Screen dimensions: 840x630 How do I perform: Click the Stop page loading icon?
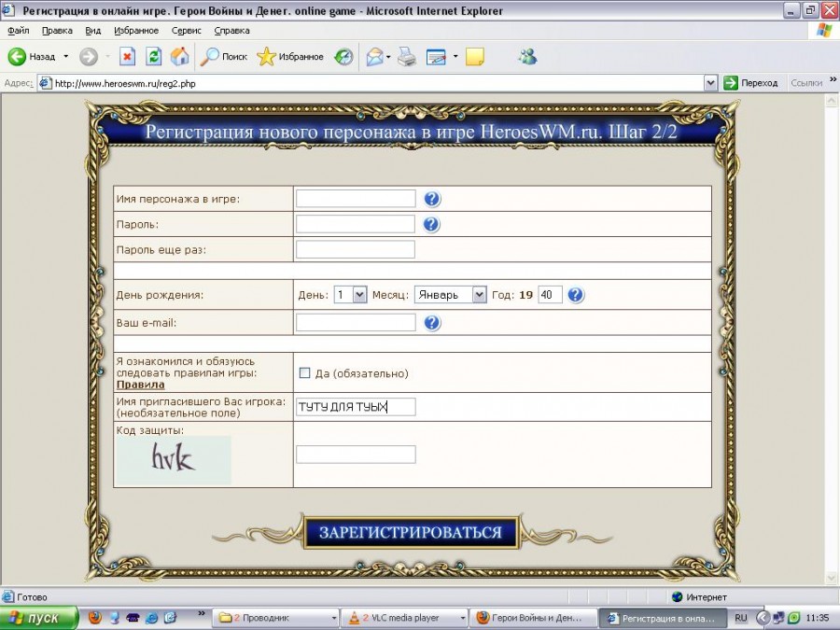127,56
